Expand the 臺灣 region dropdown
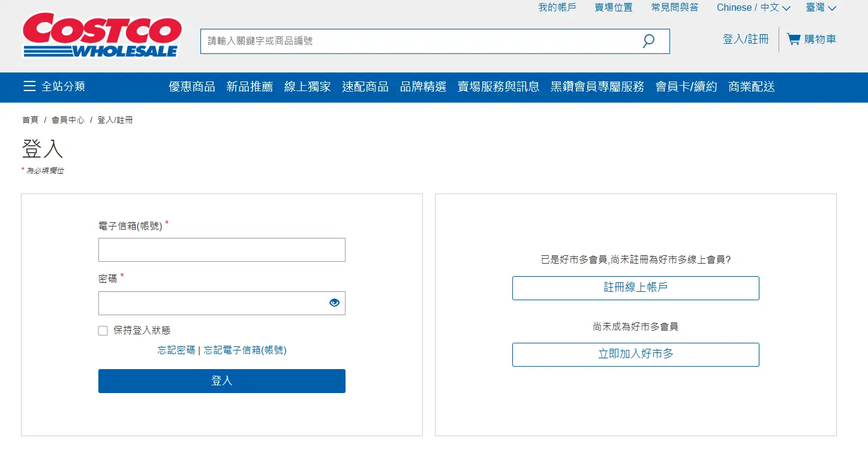Image resolution: width=868 pixels, height=450 pixels. click(821, 8)
